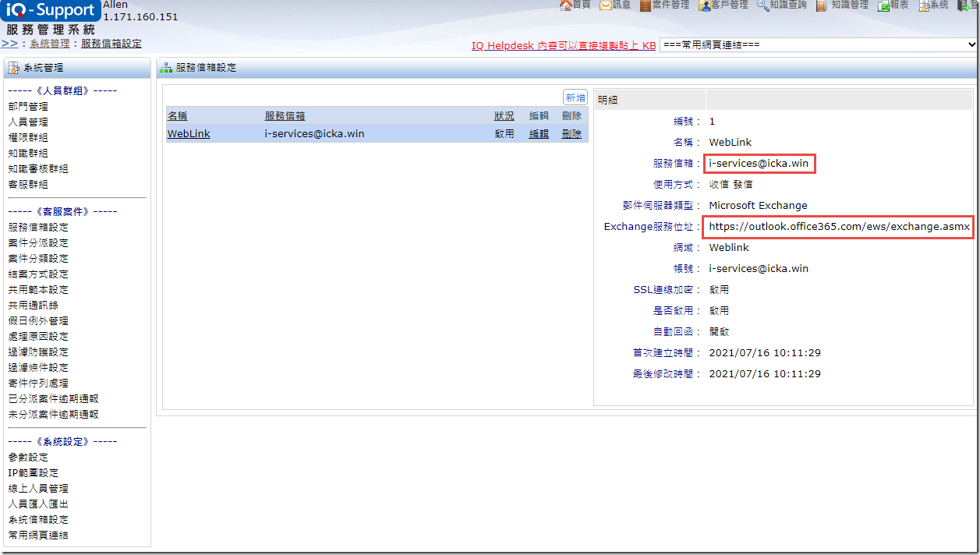Open 訊息 envelope icon in top bar

coord(606,5)
